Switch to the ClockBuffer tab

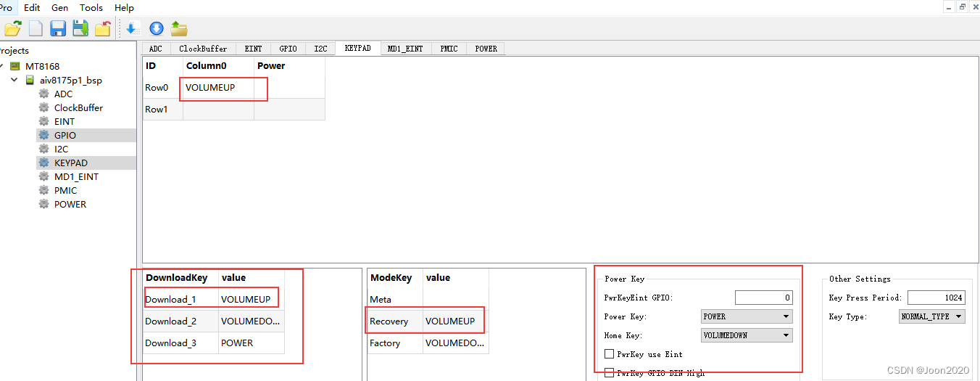(x=203, y=49)
